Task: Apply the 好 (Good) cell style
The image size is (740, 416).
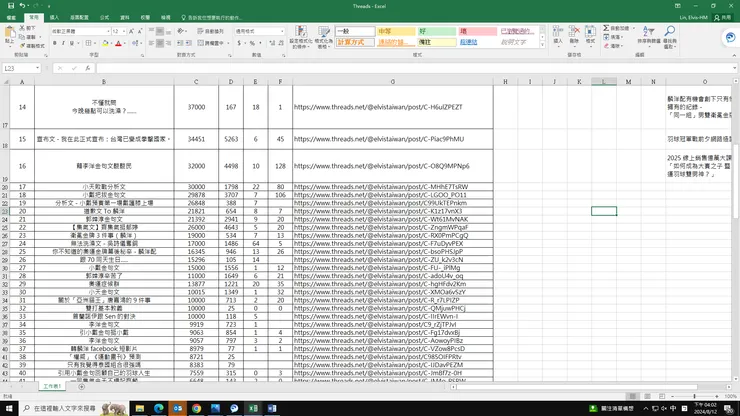Action: [437, 31]
